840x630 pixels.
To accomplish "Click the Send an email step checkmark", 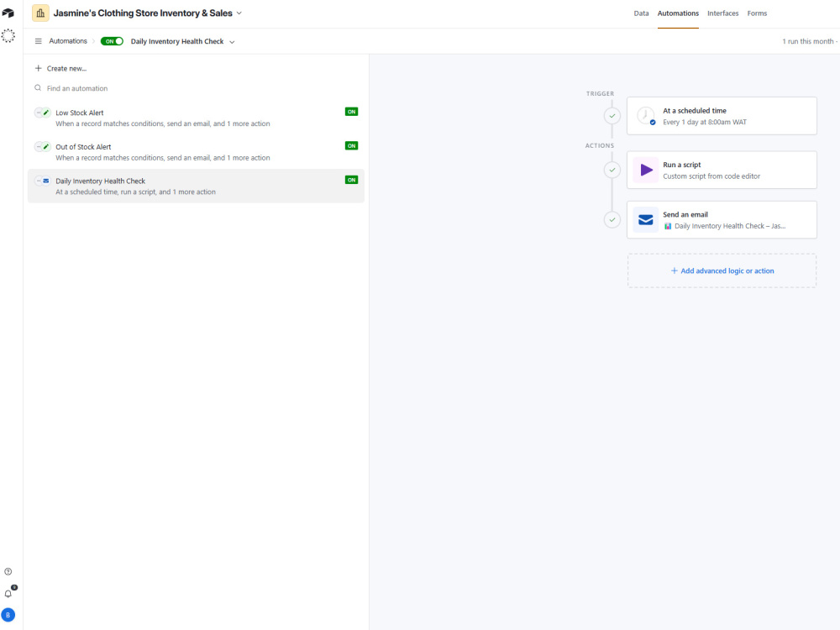I will click(x=612, y=219).
